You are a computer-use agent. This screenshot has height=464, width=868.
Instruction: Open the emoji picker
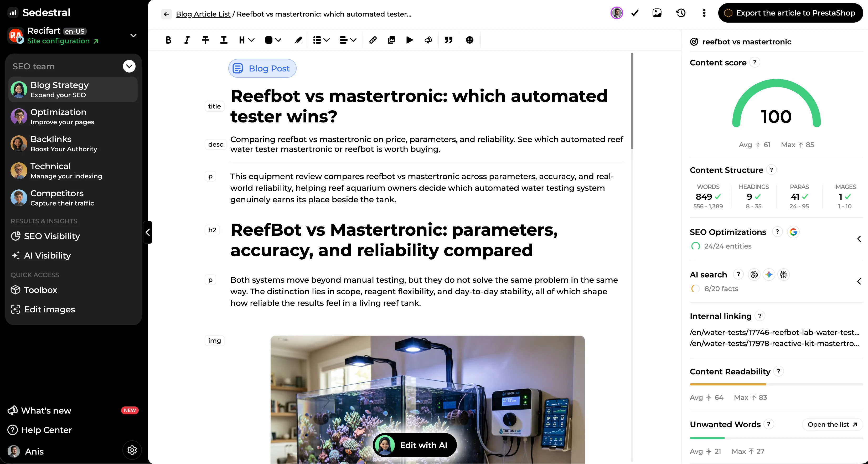click(469, 40)
